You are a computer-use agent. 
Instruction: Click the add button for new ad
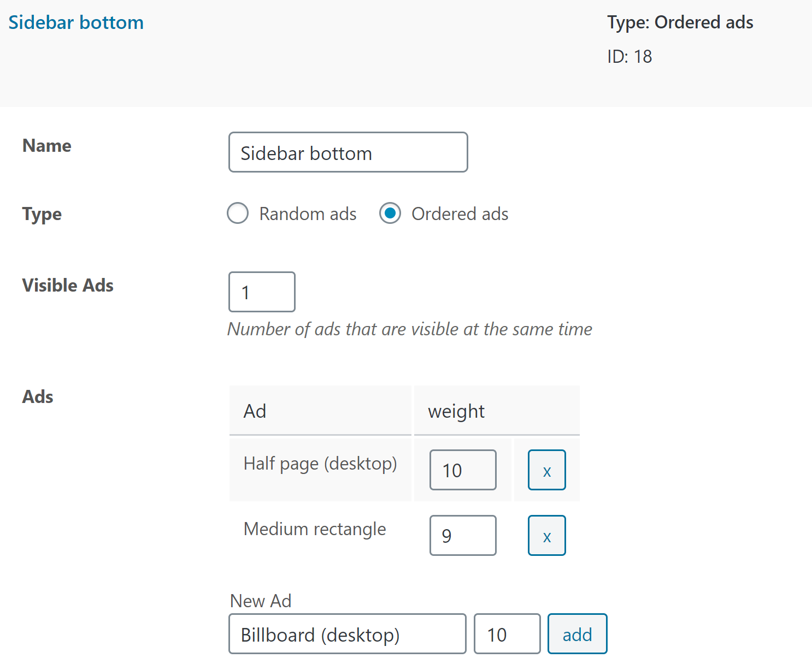[578, 633]
